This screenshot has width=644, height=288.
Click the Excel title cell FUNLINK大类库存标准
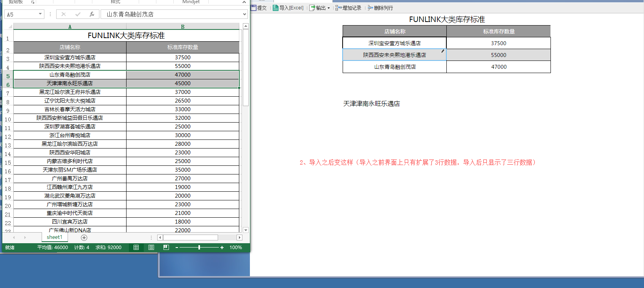coord(126,35)
